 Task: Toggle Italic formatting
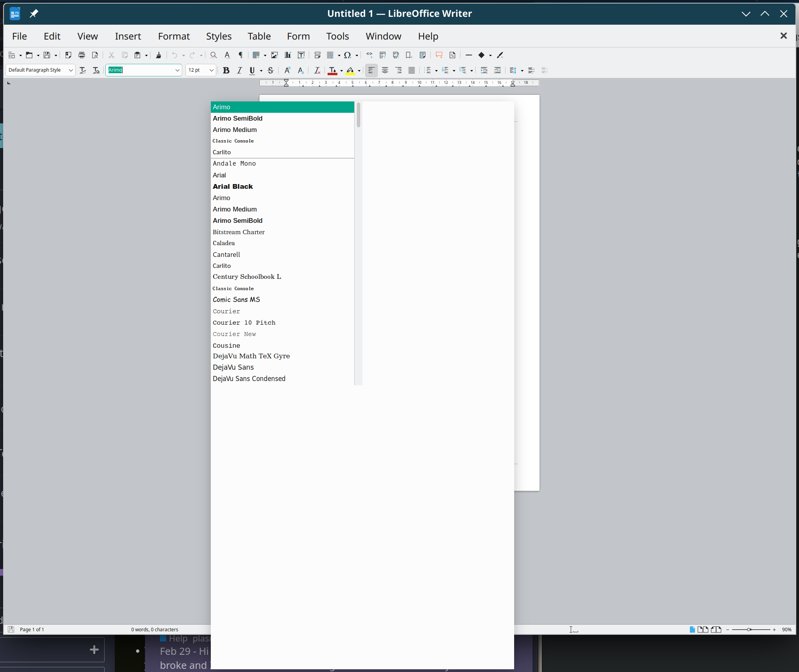pyautogui.click(x=239, y=70)
